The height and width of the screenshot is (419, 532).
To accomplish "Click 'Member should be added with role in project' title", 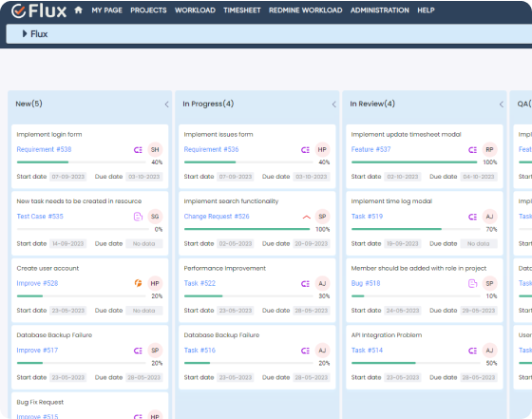I will (x=419, y=268).
